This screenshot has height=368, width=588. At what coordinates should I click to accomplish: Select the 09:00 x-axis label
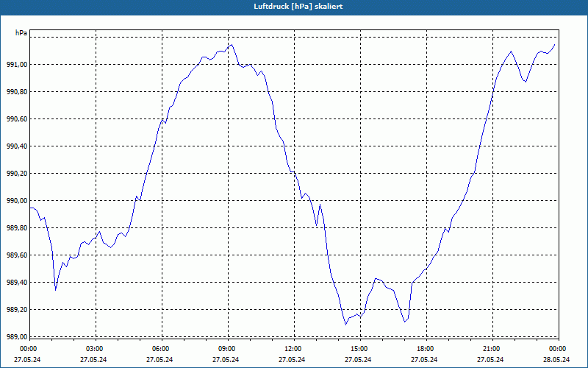point(226,349)
